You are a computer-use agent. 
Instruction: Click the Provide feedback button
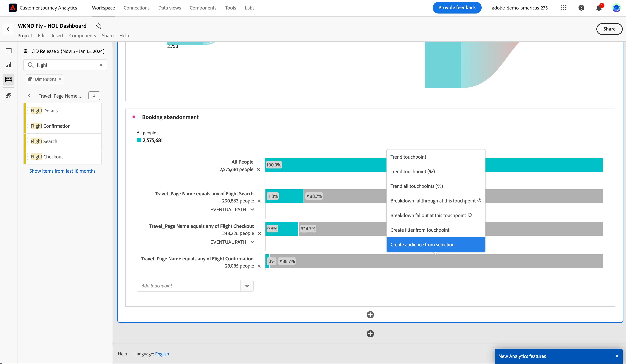[457, 7]
